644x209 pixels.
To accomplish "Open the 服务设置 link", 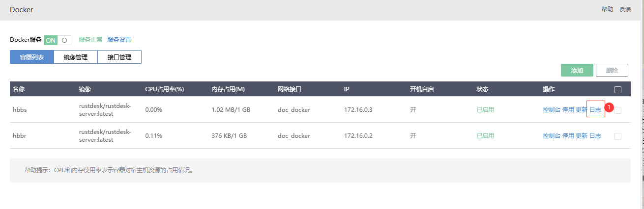I will (x=119, y=40).
